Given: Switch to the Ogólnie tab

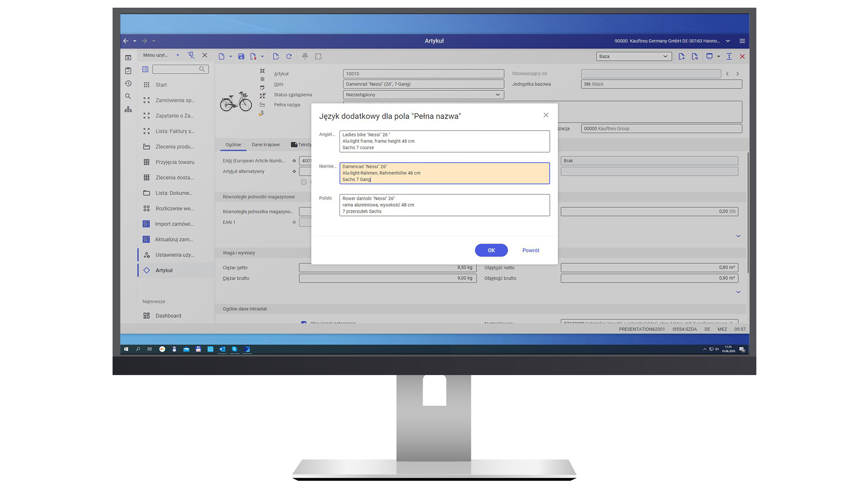Looking at the screenshot, I should pos(233,145).
